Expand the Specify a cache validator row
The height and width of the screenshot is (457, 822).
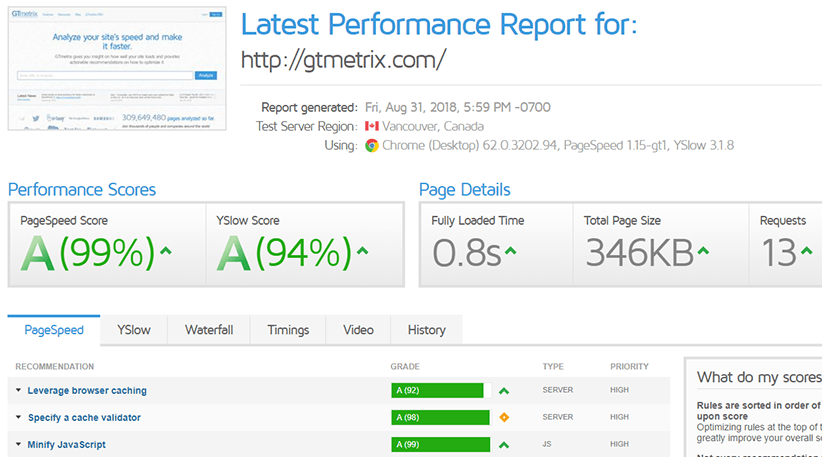pyautogui.click(x=18, y=417)
